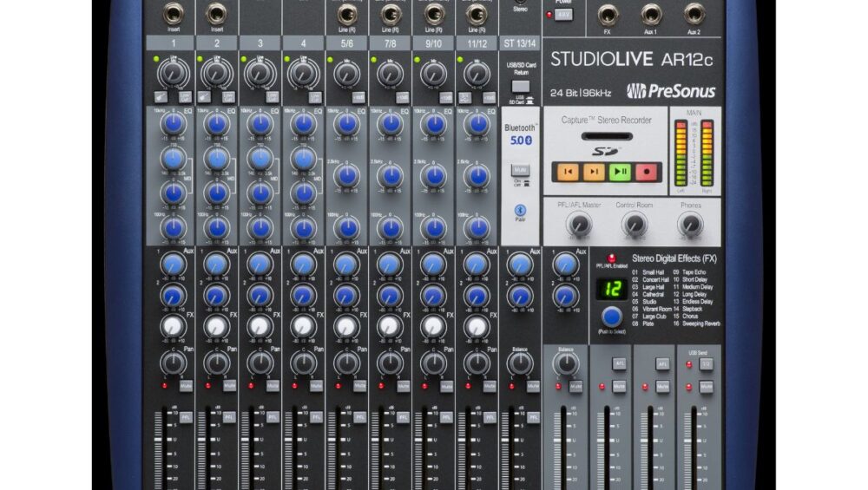Mute channel 3
This screenshot has height=490, width=868.
click(273, 385)
